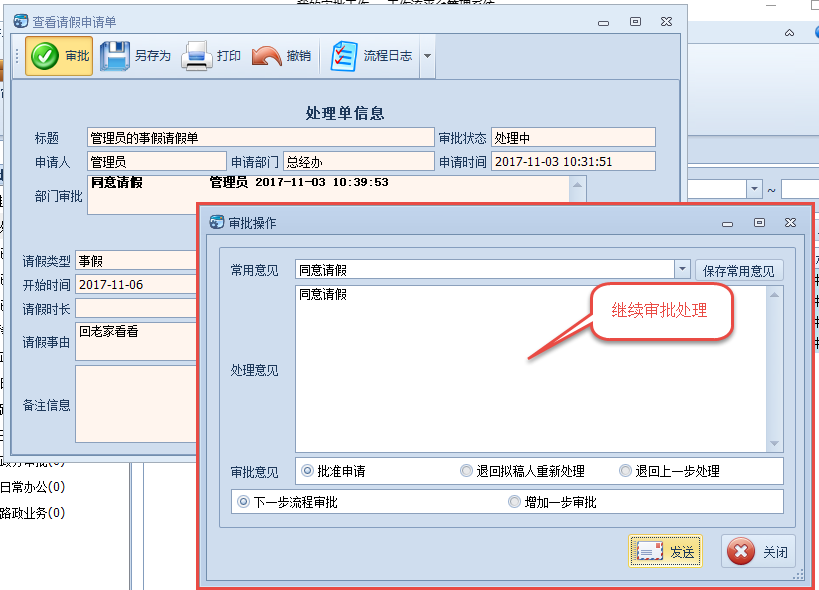
Task: Click the 开始时间 field 2017-11-06
Action: point(136,285)
